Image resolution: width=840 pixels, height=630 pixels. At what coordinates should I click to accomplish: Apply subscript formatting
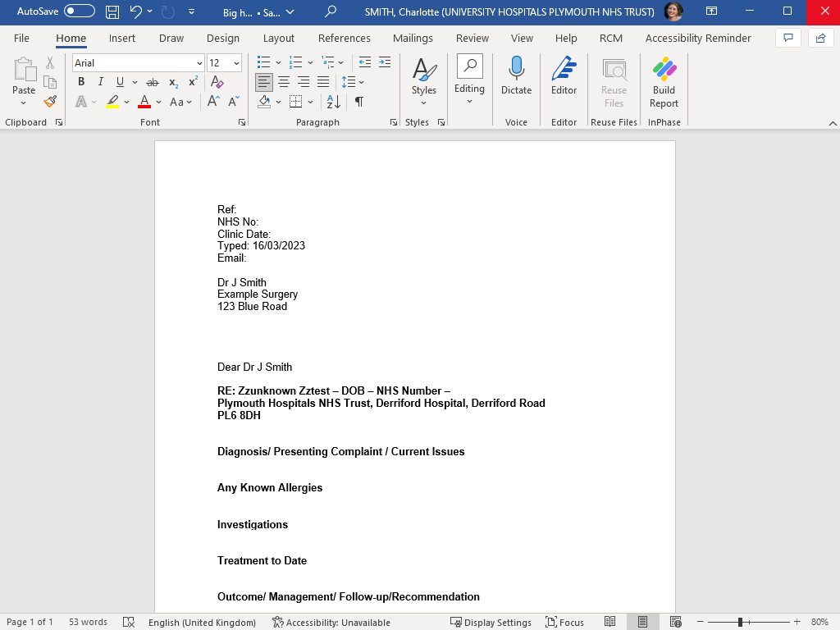(x=173, y=82)
